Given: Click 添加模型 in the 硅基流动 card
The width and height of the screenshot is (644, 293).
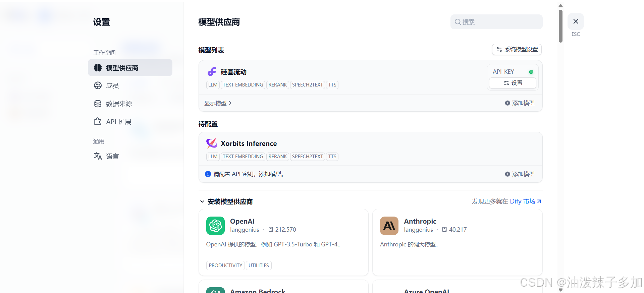Looking at the screenshot, I should (x=520, y=103).
